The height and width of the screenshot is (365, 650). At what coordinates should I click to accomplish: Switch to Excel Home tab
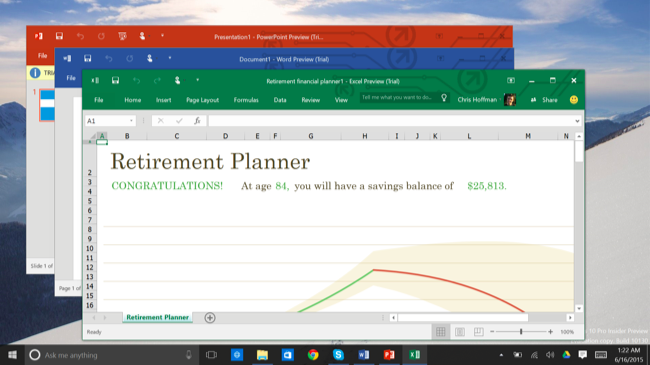click(133, 100)
